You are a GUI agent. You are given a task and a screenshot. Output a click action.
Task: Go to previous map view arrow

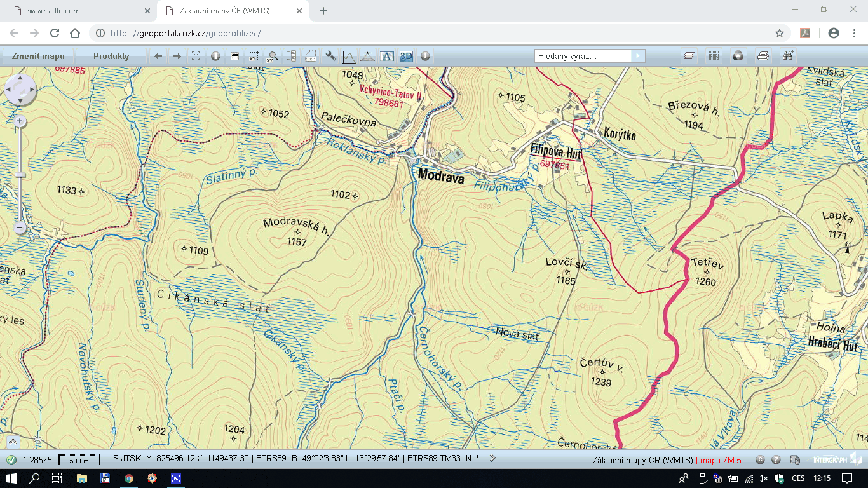[x=158, y=56]
